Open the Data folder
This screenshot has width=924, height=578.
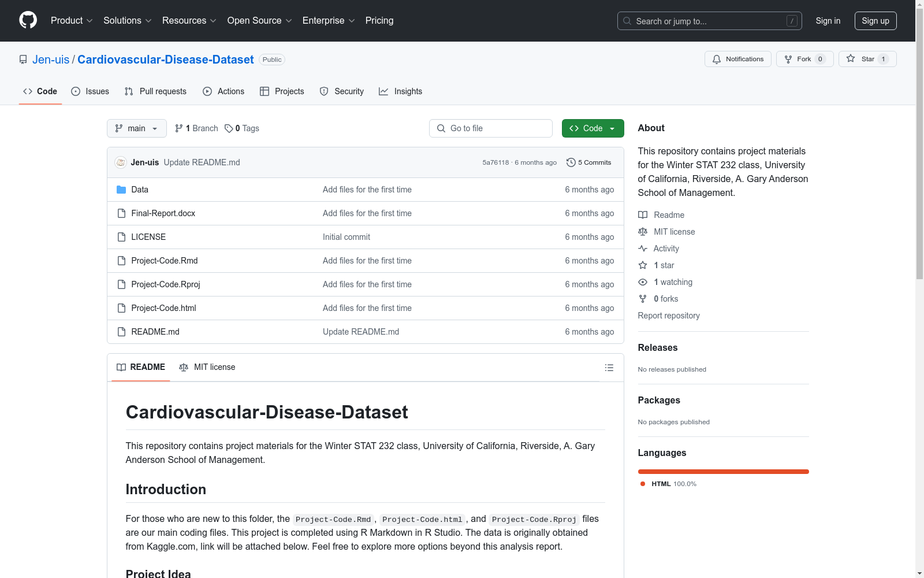140,190
